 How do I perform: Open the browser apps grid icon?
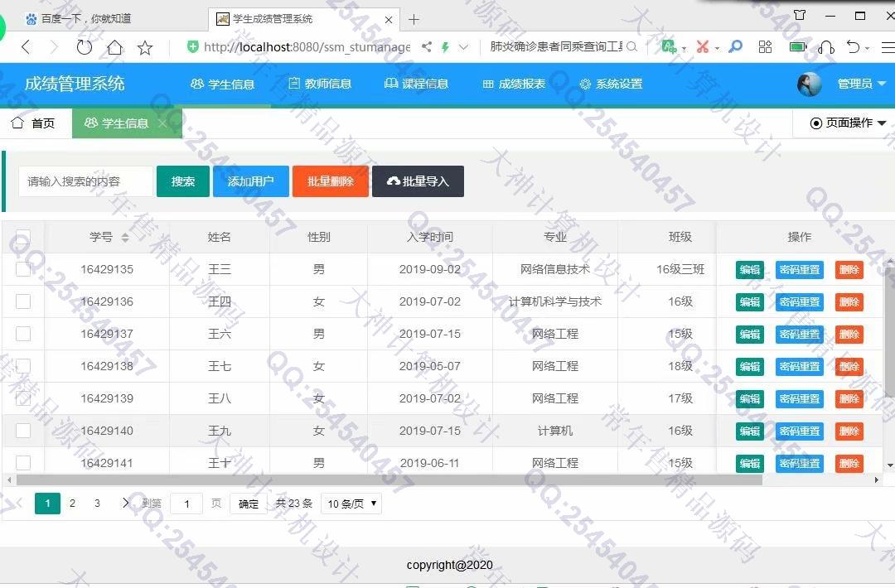click(x=765, y=46)
